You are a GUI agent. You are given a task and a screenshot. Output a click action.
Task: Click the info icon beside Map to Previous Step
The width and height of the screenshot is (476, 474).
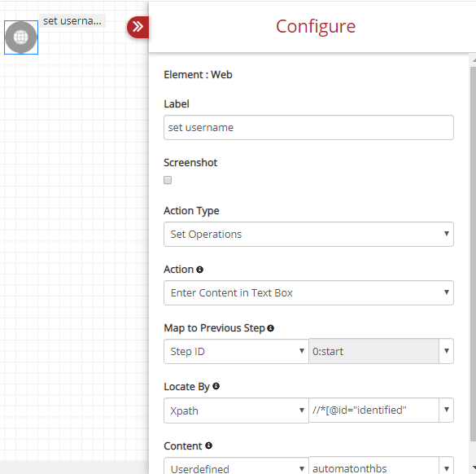click(270, 328)
